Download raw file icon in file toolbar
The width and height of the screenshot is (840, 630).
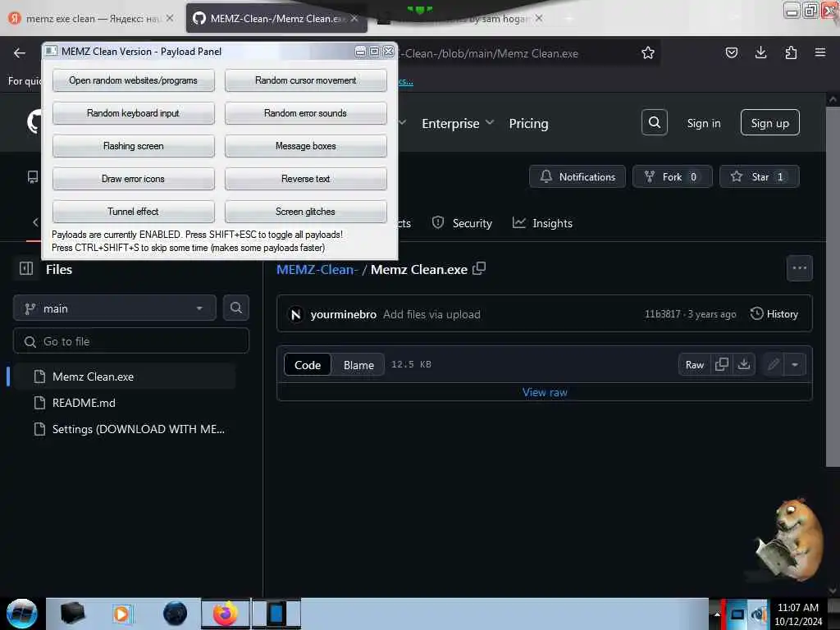tap(743, 364)
